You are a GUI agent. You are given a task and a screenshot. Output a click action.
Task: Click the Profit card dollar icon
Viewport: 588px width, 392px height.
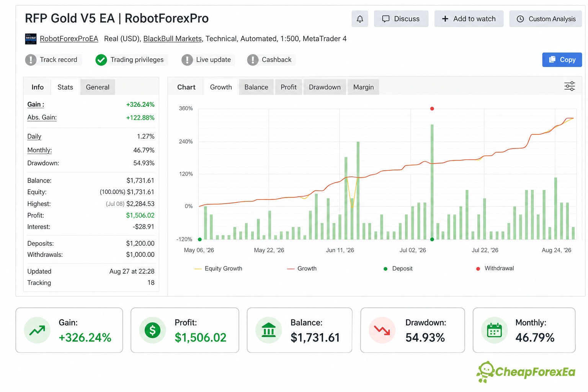[x=152, y=330]
